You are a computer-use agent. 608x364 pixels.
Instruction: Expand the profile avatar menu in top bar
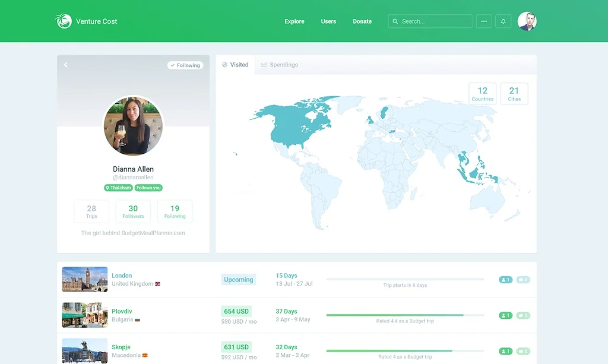click(527, 21)
